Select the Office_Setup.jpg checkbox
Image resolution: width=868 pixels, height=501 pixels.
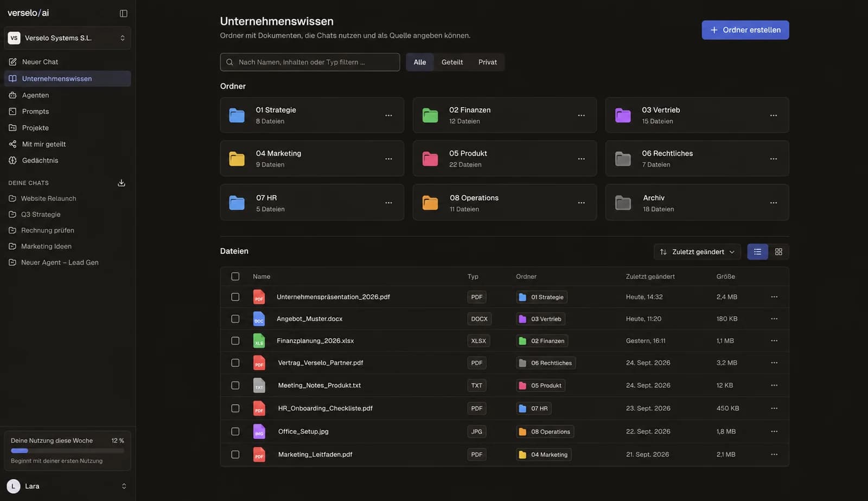235,432
